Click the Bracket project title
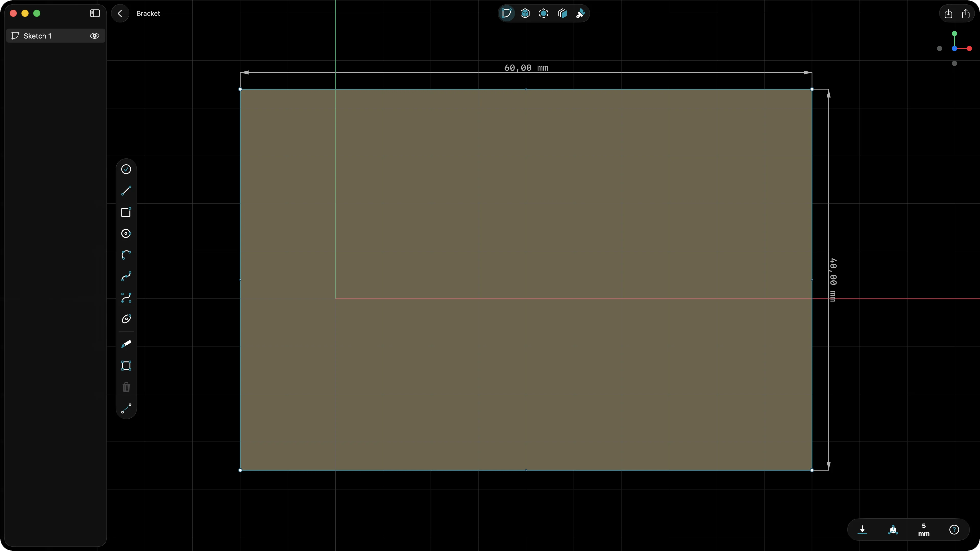The width and height of the screenshot is (980, 551). (148, 13)
